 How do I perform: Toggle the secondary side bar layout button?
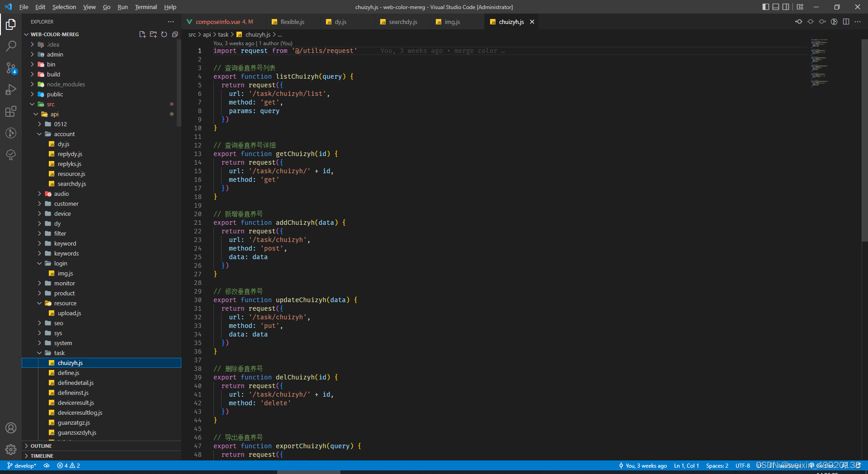[786, 7]
